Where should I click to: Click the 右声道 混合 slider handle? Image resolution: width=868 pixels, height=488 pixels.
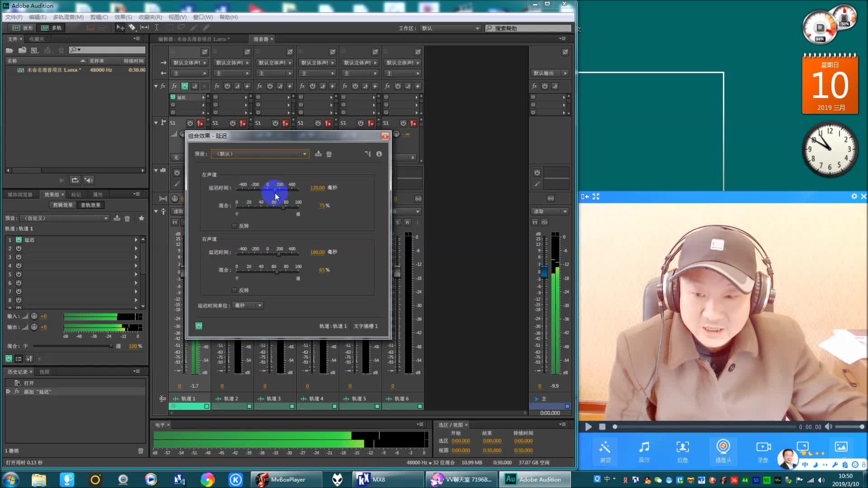coord(277,272)
